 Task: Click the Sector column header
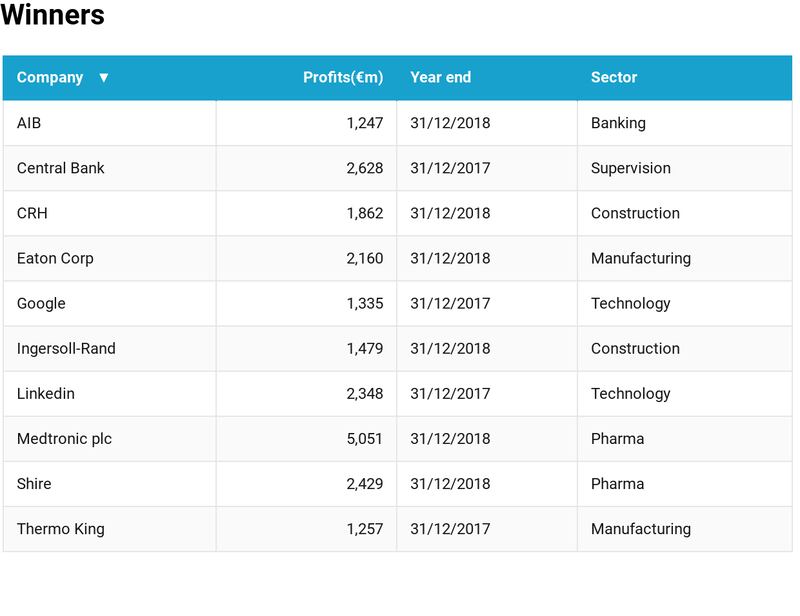pos(614,78)
